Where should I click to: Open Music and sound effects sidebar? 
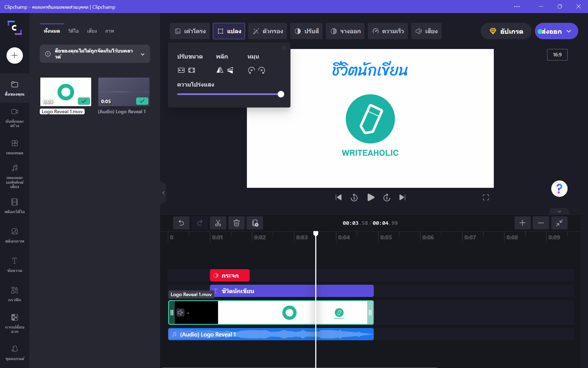tap(15, 177)
